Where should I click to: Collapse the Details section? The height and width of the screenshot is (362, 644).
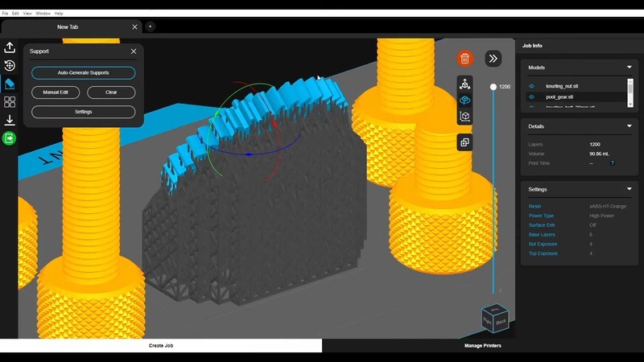pyautogui.click(x=629, y=126)
